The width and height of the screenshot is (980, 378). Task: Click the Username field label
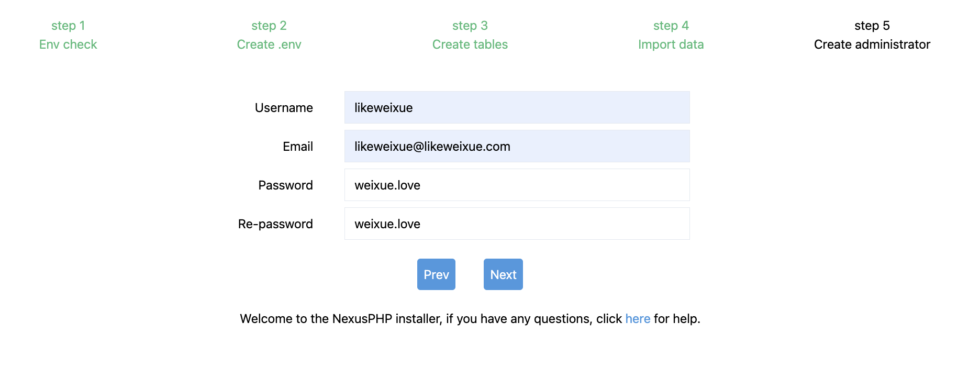click(284, 108)
